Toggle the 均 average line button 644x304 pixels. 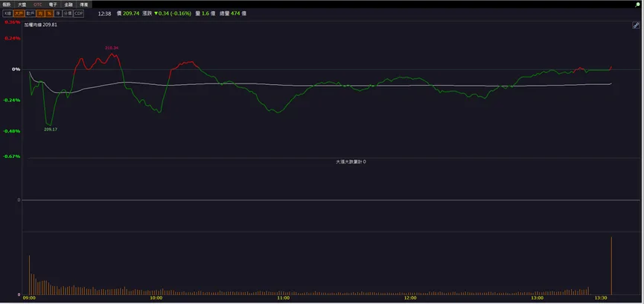coord(40,13)
